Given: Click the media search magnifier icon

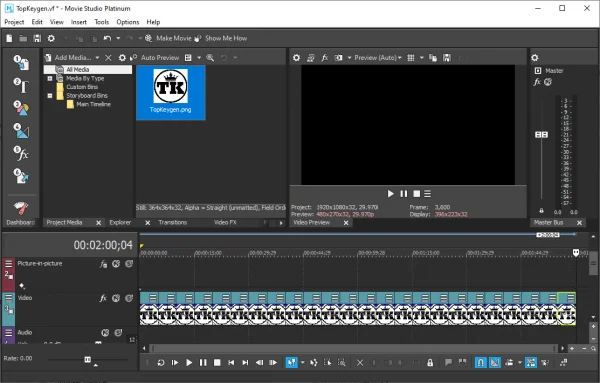Looking at the screenshot, I should pyautogui.click(x=210, y=58).
